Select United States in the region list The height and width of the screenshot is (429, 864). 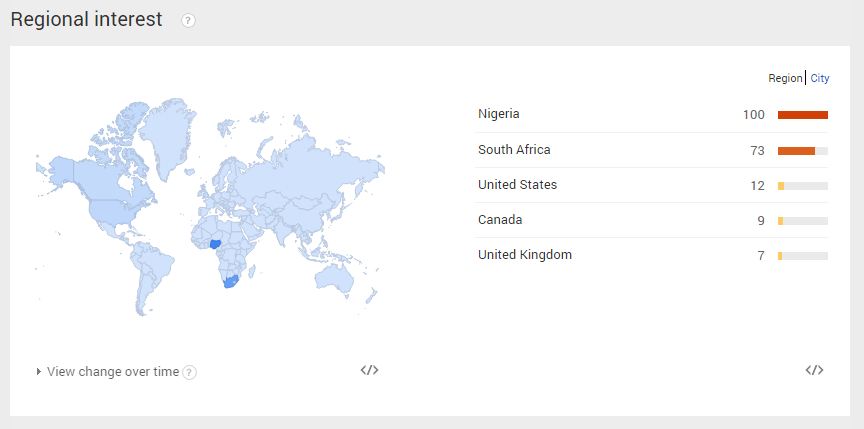click(517, 185)
